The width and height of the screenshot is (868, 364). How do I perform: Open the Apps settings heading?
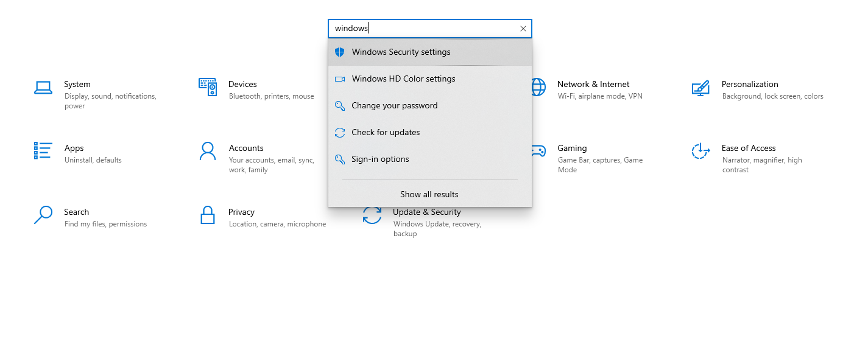point(74,149)
